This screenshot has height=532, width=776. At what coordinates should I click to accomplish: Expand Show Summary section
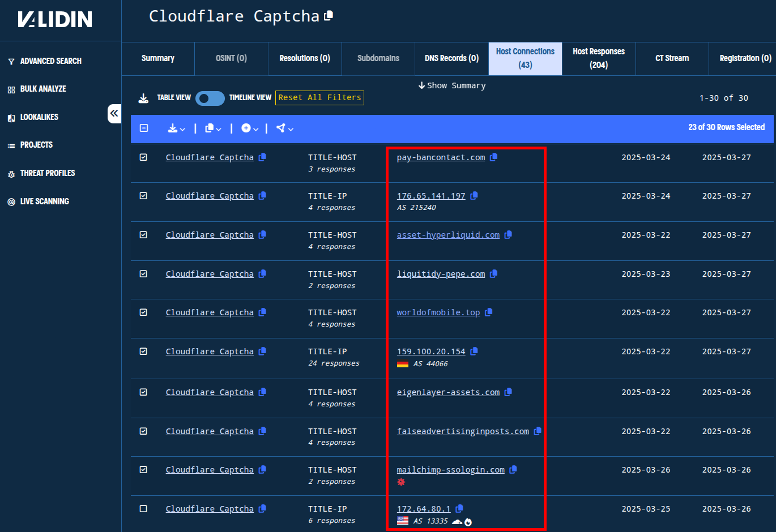452,85
